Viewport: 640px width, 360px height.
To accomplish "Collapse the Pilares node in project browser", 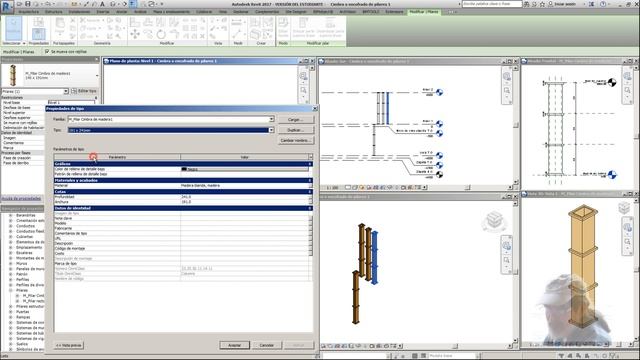I will 11,290.
